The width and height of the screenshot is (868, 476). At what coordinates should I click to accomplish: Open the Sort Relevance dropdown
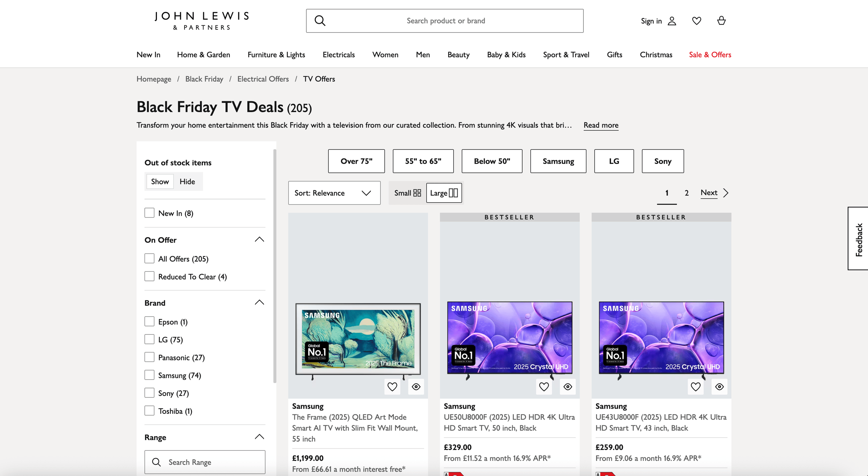[334, 193]
